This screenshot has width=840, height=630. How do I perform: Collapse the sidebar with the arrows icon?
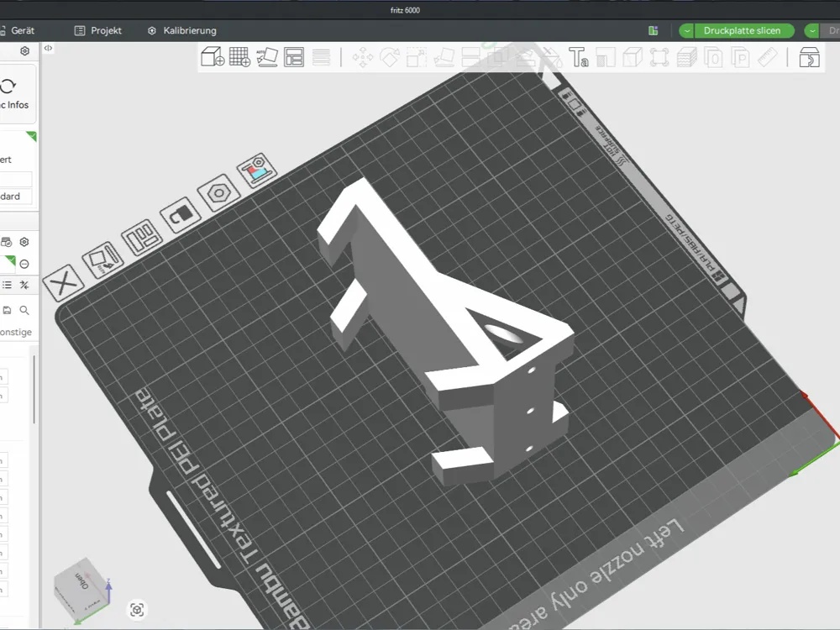(48, 48)
